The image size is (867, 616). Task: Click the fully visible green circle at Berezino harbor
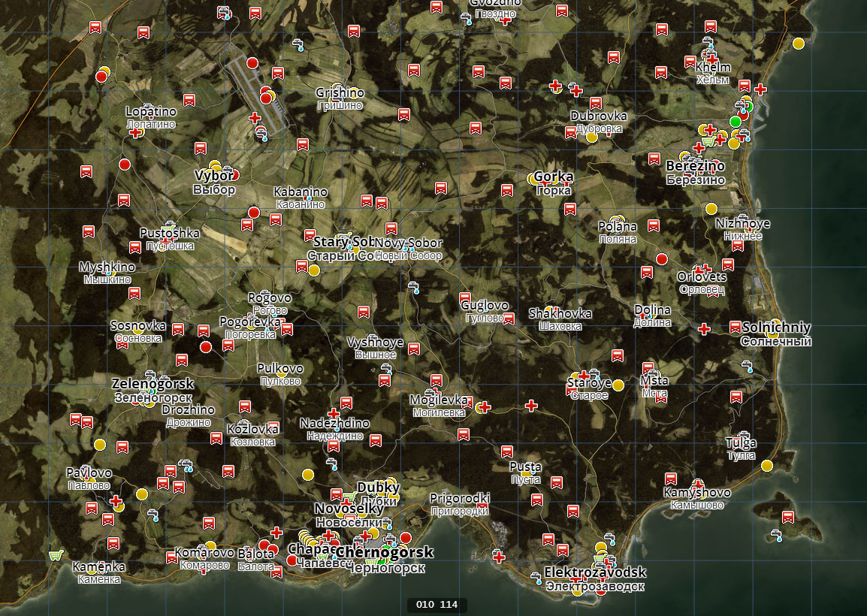736,122
